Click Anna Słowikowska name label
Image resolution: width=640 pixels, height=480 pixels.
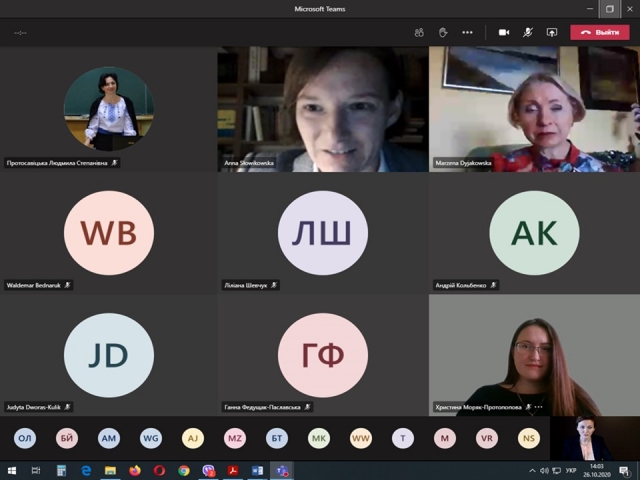pyautogui.click(x=249, y=163)
